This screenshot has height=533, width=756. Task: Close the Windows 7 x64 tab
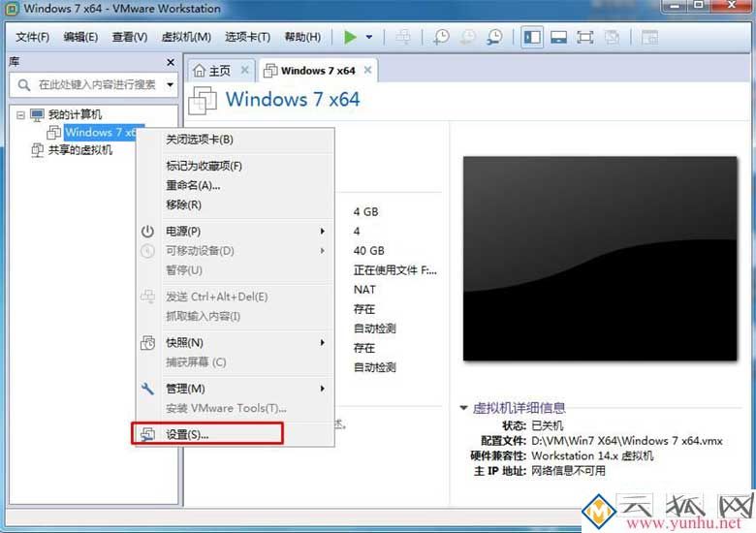368,70
